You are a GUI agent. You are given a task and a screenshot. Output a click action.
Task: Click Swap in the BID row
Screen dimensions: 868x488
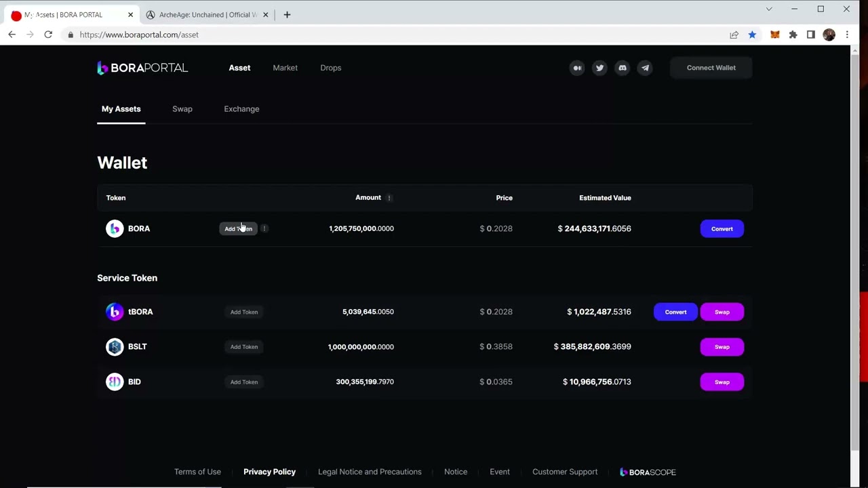(x=722, y=382)
